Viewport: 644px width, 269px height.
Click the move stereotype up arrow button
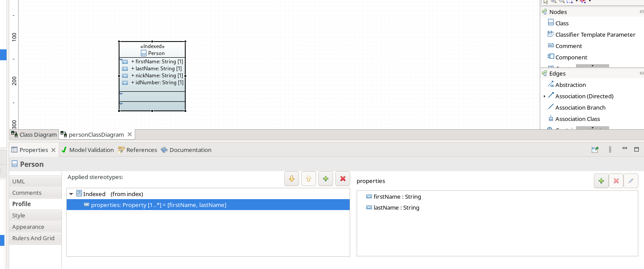tap(309, 179)
